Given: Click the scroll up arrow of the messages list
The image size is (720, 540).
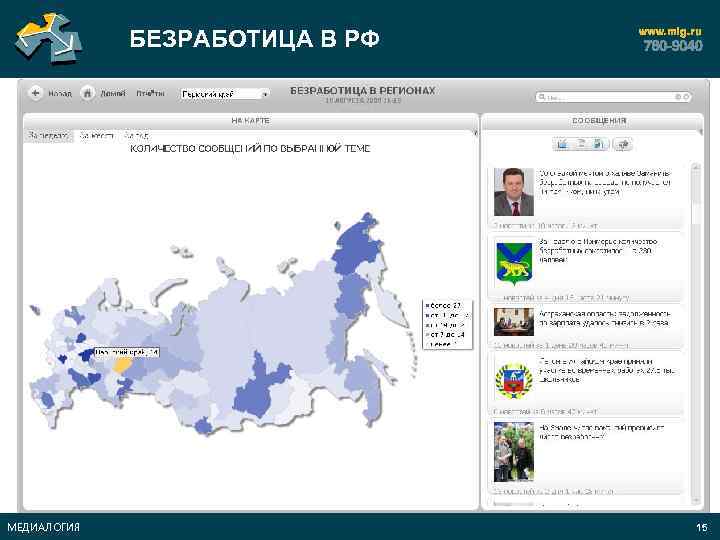Looking at the screenshot, I should point(696,168).
